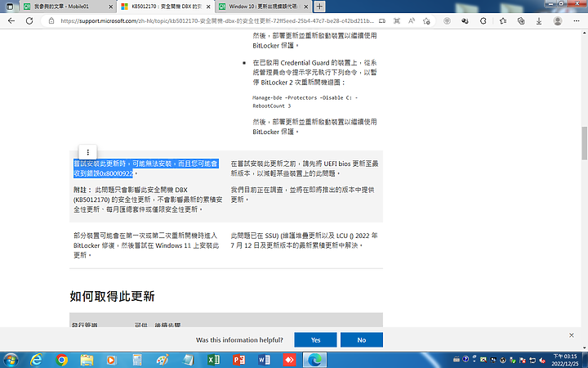Click the address bar URL
Screen dimensions: 588x368
click(217, 21)
